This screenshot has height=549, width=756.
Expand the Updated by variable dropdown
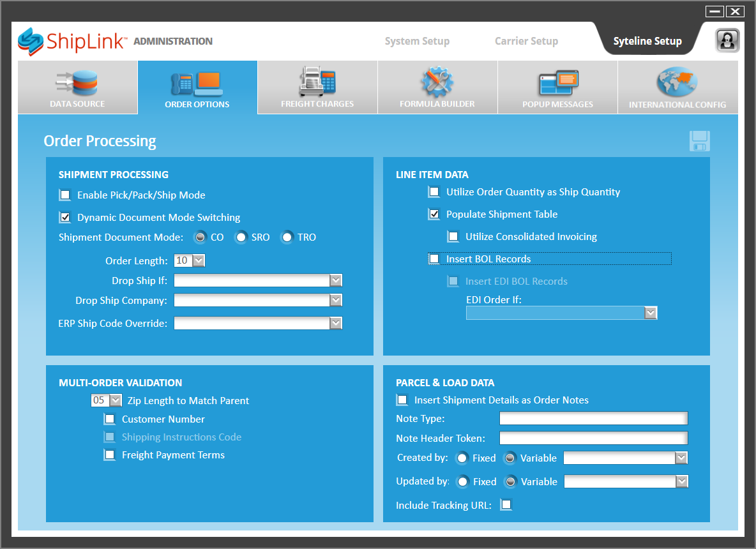(681, 481)
